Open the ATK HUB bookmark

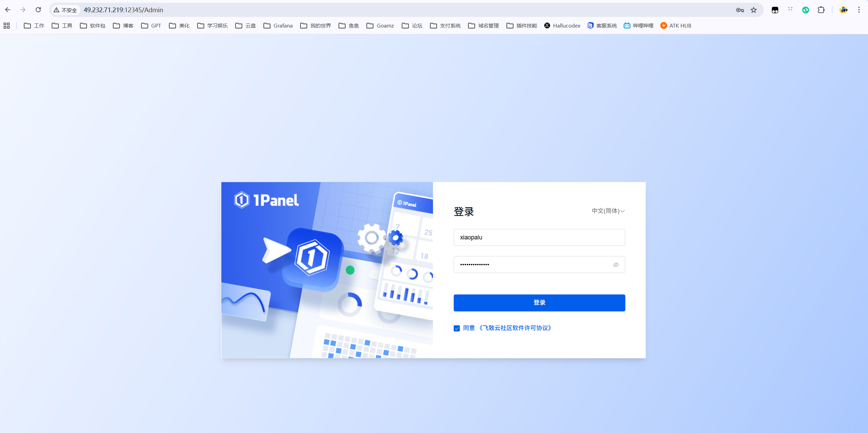coord(676,25)
